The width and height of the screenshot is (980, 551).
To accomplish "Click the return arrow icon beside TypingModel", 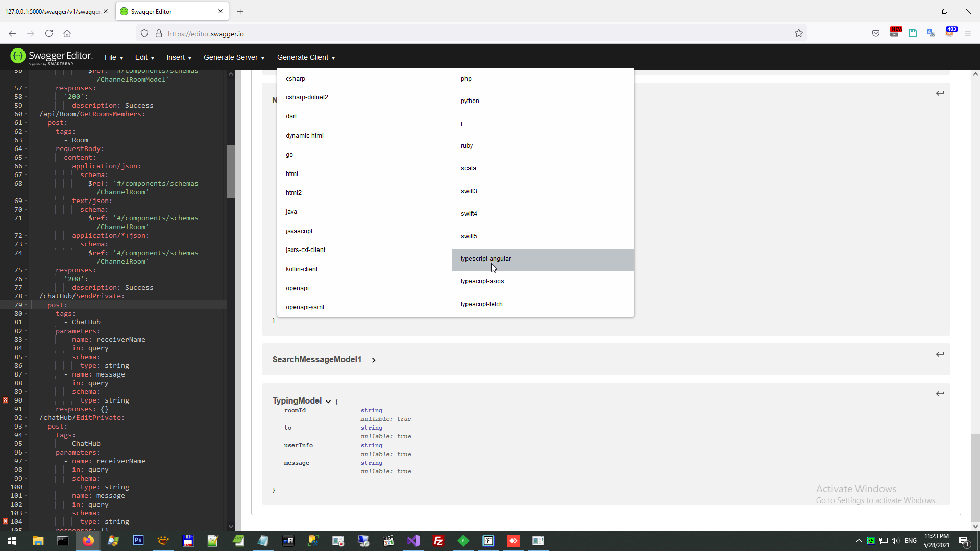I will coord(941,393).
